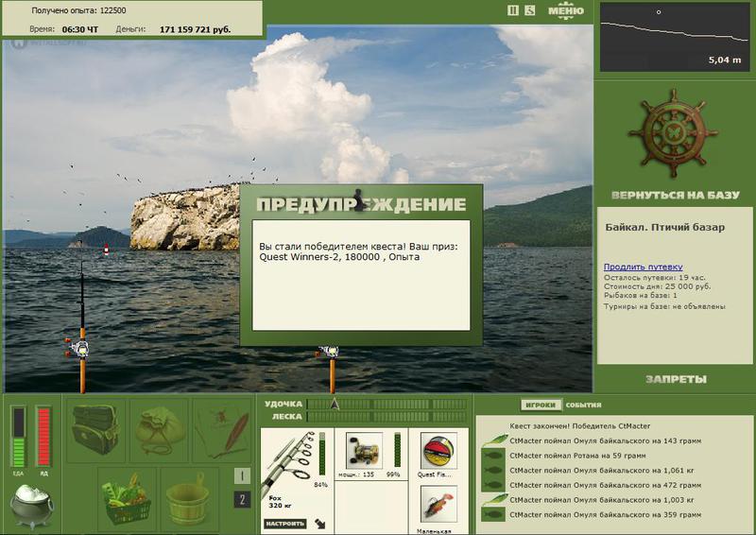Click the rod's 84% condition bar
Image resolution: width=756 pixels, height=535 pixels.
click(x=322, y=454)
